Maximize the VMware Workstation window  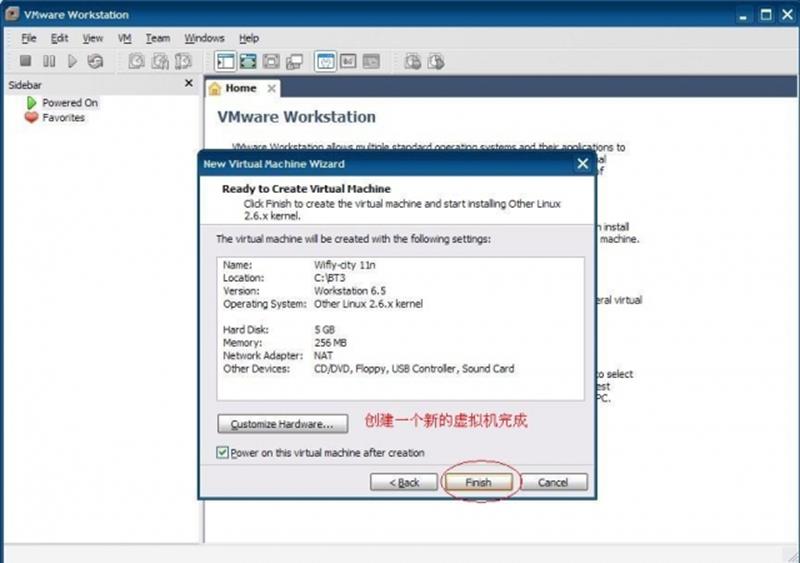pos(766,15)
